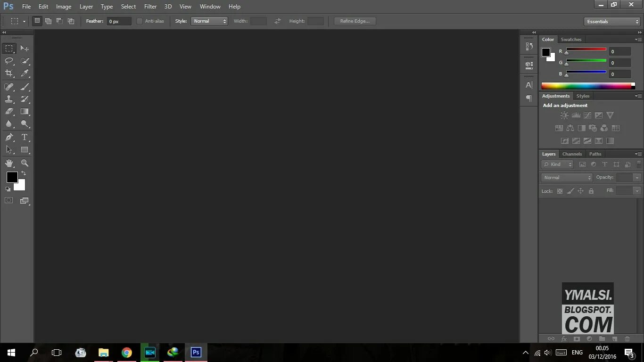Viewport: 644px width, 362px height.
Task: Select the Eraser tool
Action: [x=9, y=111]
